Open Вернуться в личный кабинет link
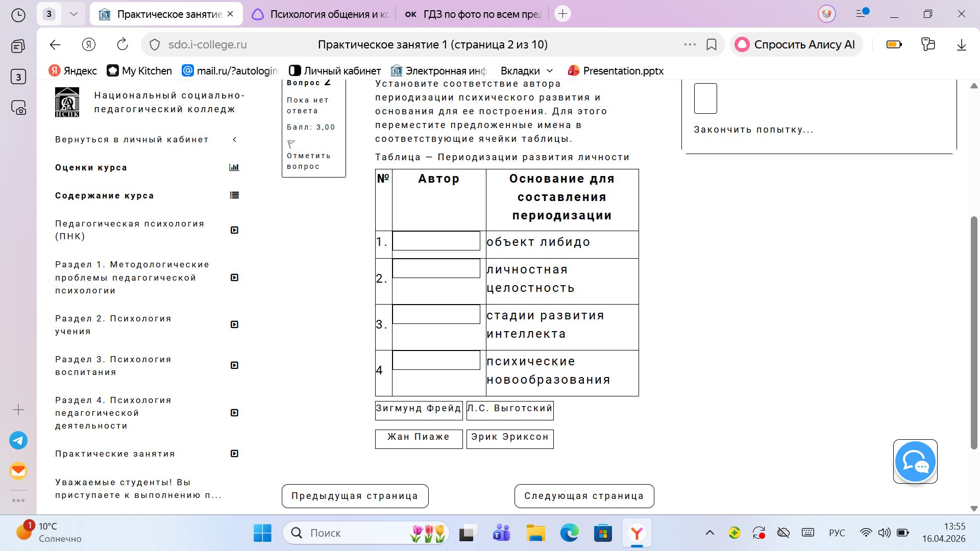This screenshot has width=980, height=551. coord(132,140)
